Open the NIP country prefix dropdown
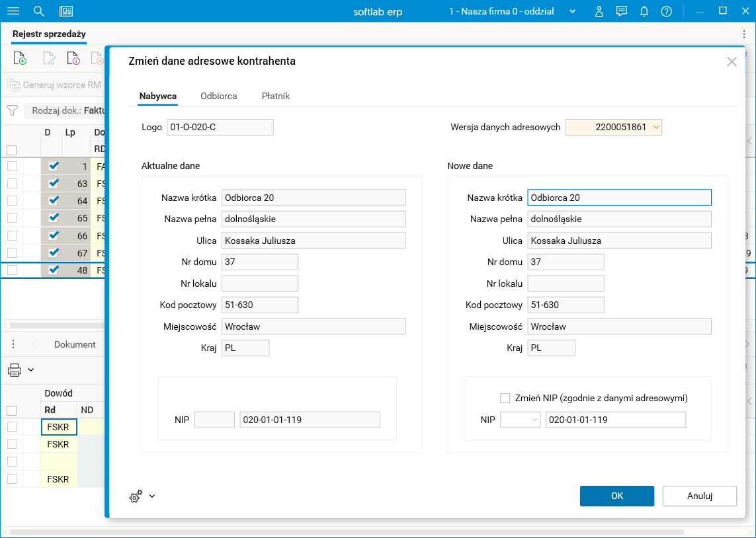Screen dimensions: 756x538 [521, 420]
